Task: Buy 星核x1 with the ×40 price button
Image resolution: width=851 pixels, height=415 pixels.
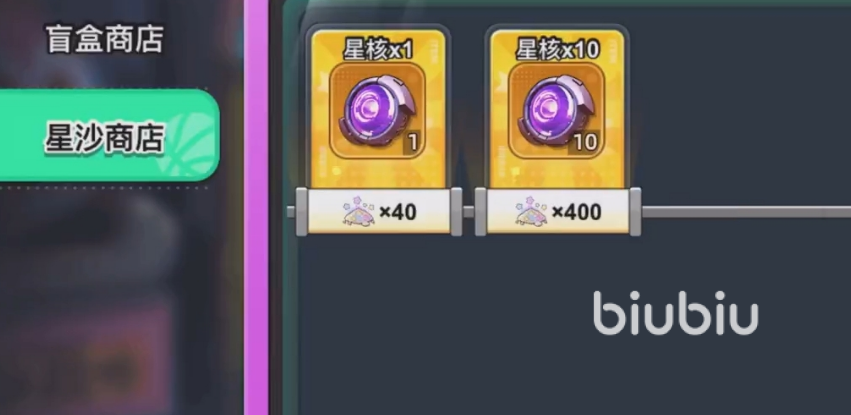Action: tap(379, 212)
